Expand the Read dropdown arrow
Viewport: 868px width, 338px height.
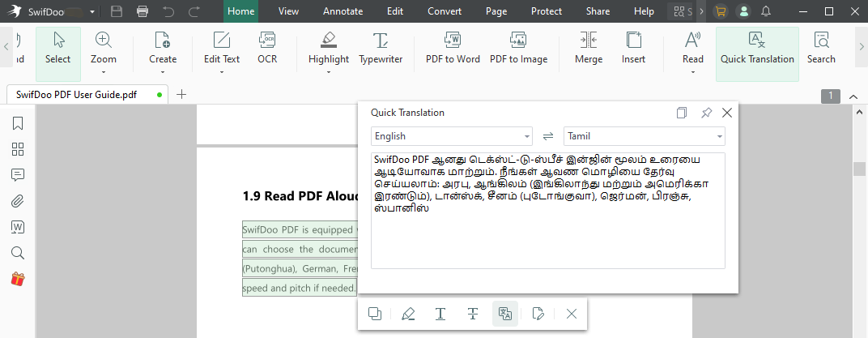click(692, 72)
